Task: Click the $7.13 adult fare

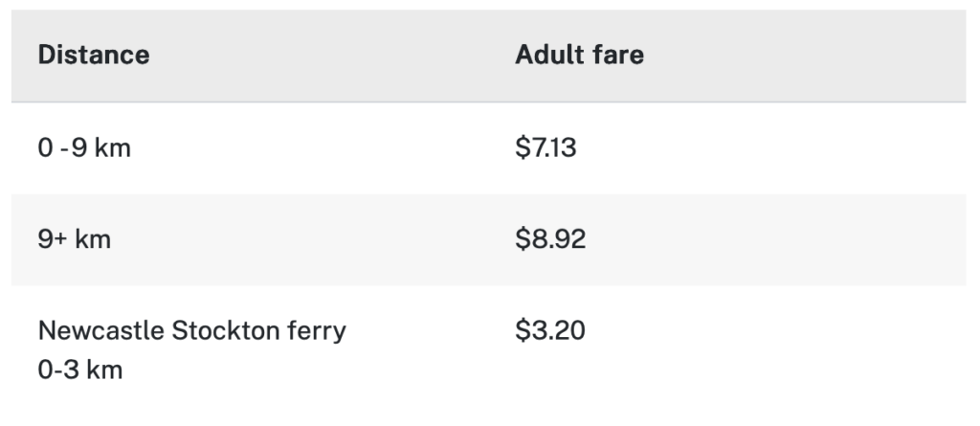Action: click(546, 149)
